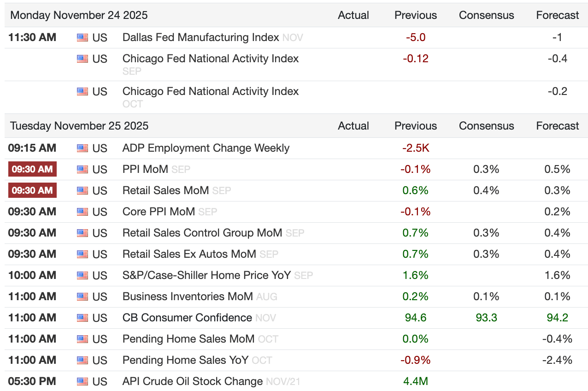Click the Forecast column header in Monday section
The image size is (588, 391).
point(558,15)
